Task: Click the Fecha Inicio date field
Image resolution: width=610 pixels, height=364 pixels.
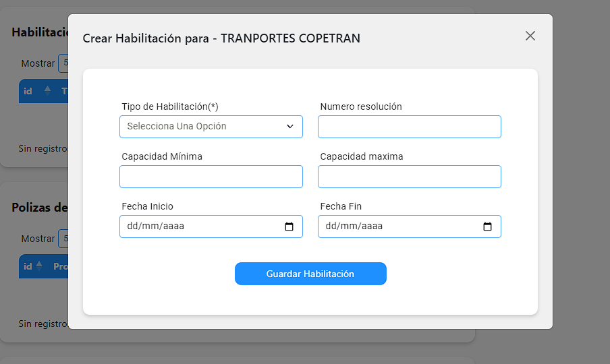Action: (211, 226)
